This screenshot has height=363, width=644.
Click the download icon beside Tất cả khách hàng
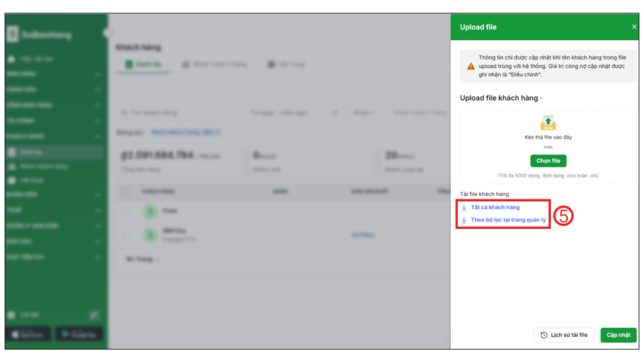[x=464, y=207]
